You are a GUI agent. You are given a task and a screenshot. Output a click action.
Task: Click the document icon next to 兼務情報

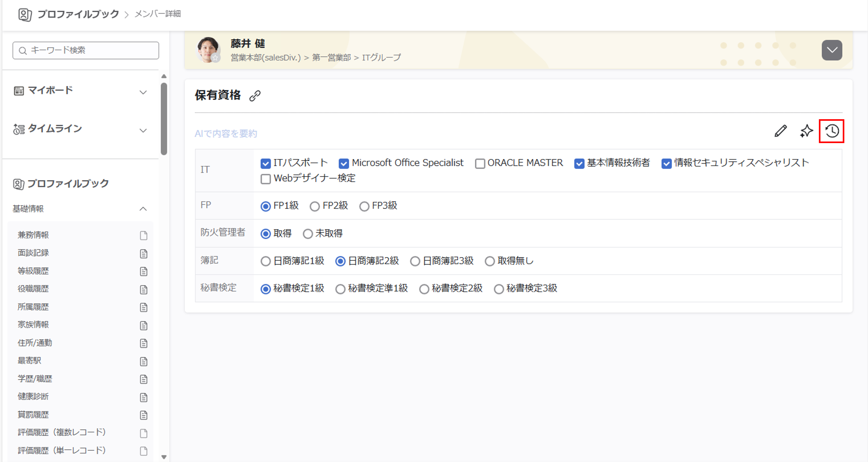[x=144, y=235]
